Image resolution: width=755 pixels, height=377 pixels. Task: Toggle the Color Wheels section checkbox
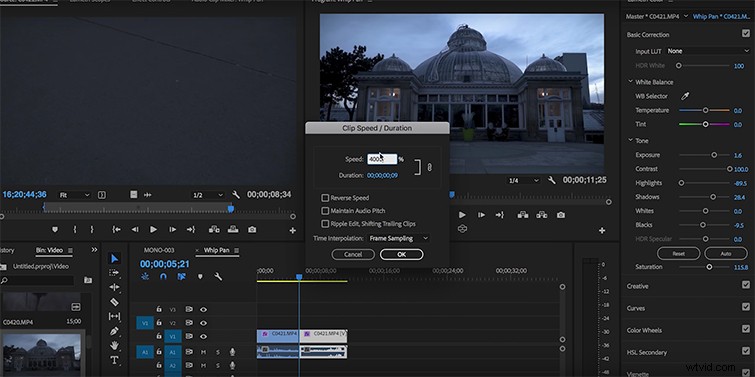tap(746, 329)
